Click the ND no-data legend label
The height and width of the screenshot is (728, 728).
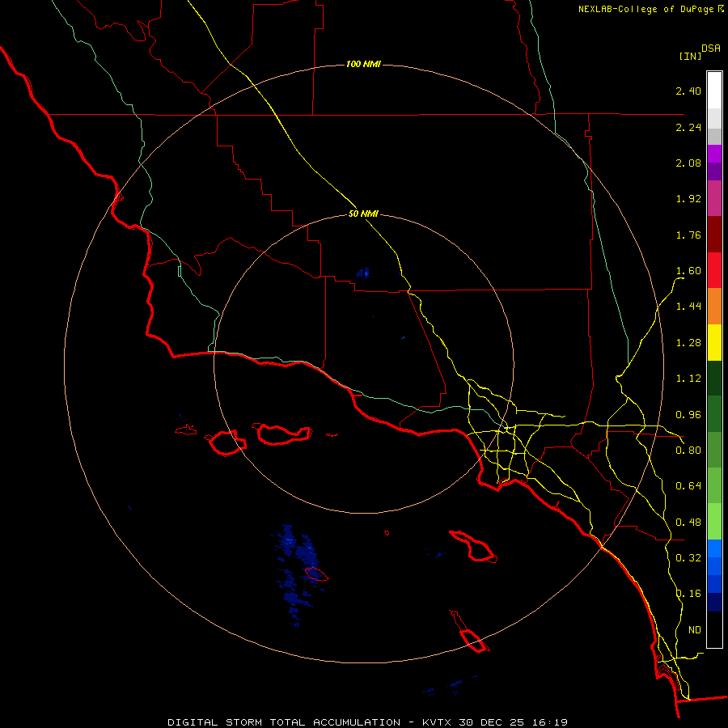tap(695, 630)
